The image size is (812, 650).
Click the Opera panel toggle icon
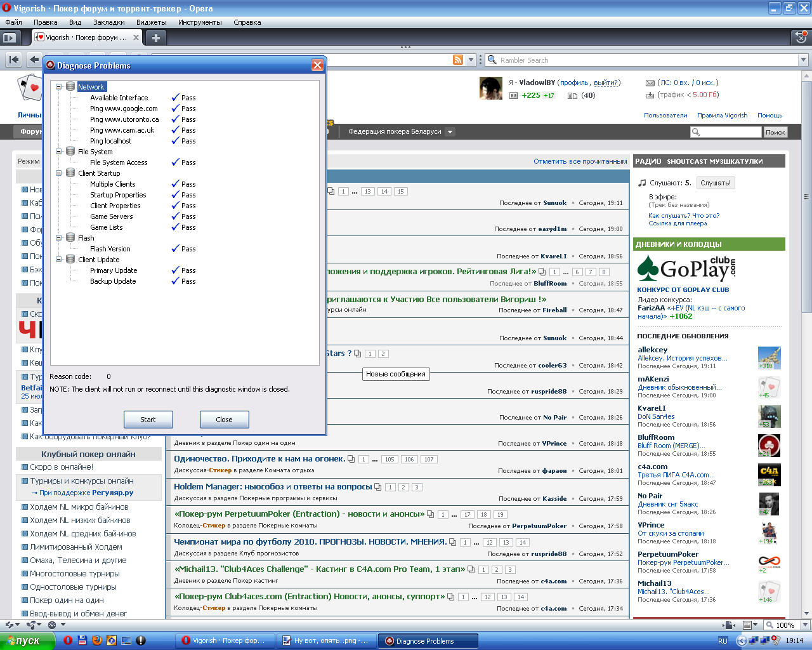[9, 37]
